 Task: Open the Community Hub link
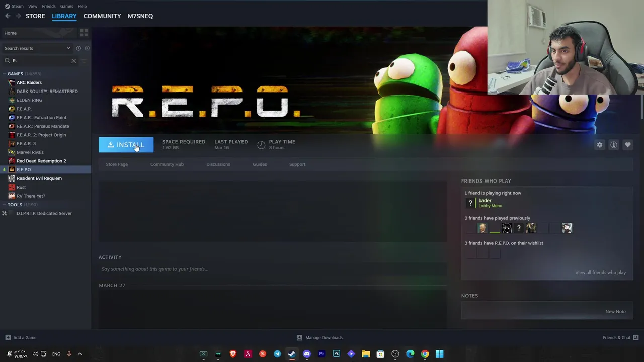pos(167,164)
